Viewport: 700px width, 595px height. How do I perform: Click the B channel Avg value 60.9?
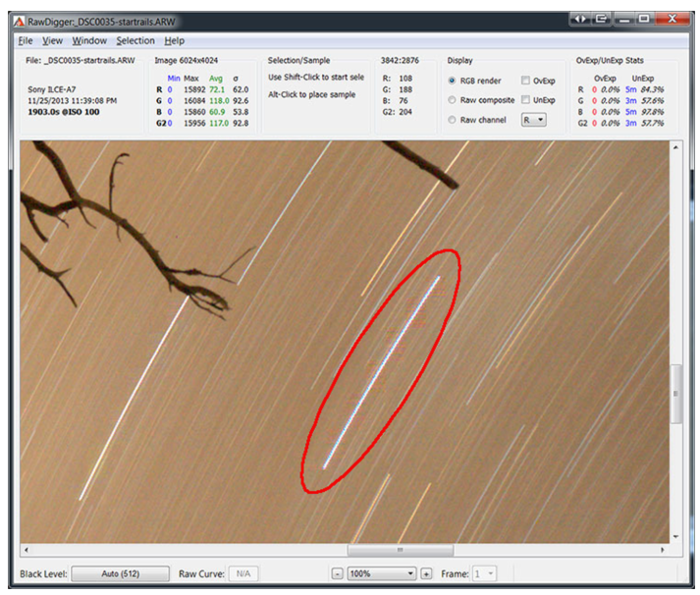pos(217,112)
